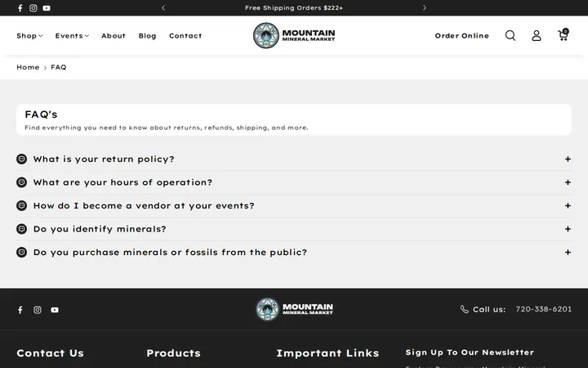Screen dimensions: 588x368
Task: Click 'Free Shipping Orders $222+' announcement
Action: click(x=294, y=7)
